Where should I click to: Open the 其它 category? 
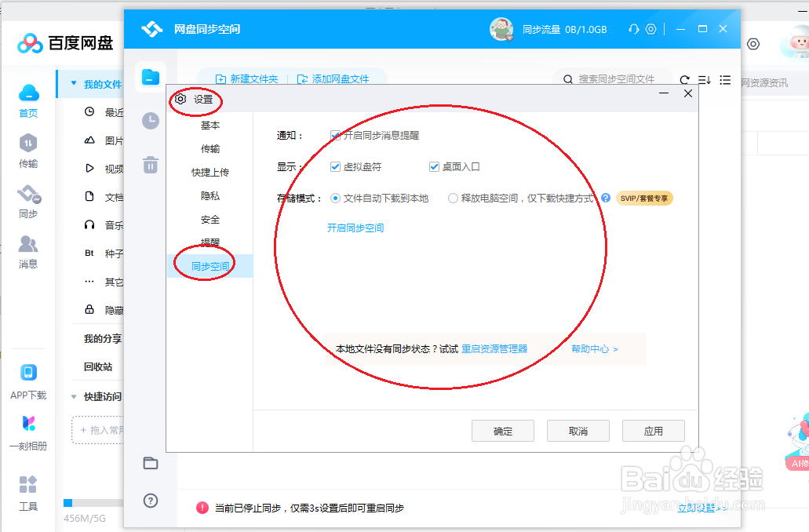coord(104,282)
